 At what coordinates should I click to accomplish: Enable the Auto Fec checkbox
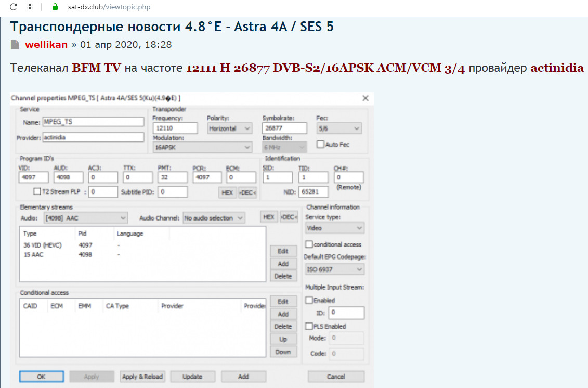[320, 144]
